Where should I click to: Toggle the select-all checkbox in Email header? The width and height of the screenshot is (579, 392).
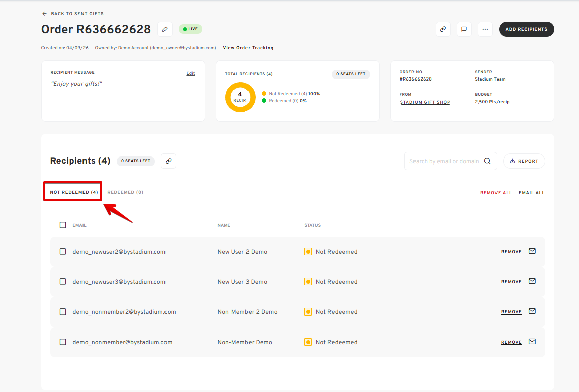tap(63, 225)
